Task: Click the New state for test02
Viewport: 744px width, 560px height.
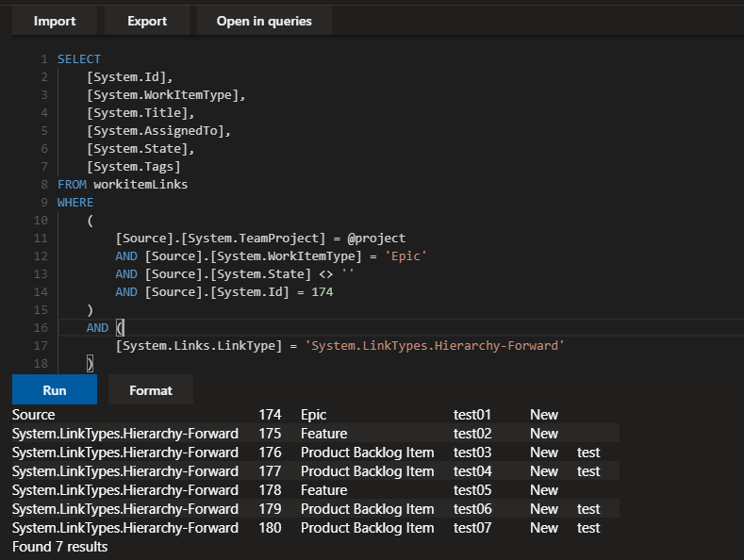Action: [x=544, y=434]
